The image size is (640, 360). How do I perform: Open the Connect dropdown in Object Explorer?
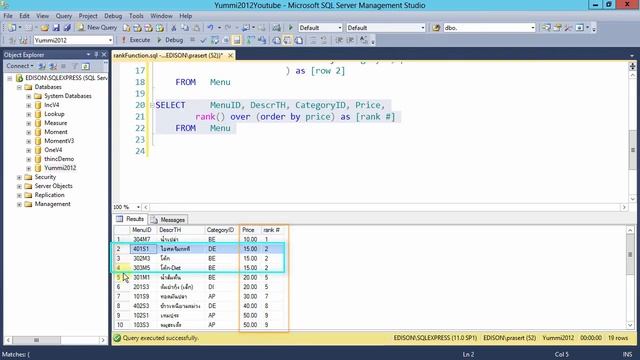pos(20,66)
